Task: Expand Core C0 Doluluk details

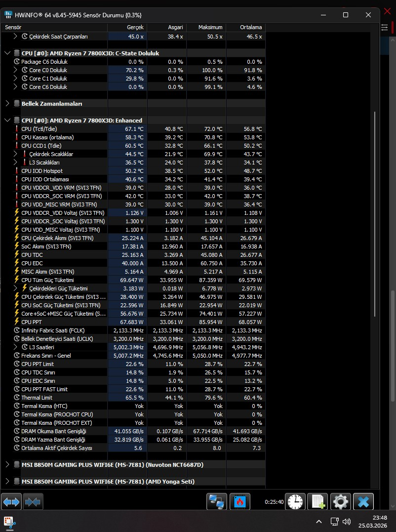Action: tap(15, 70)
